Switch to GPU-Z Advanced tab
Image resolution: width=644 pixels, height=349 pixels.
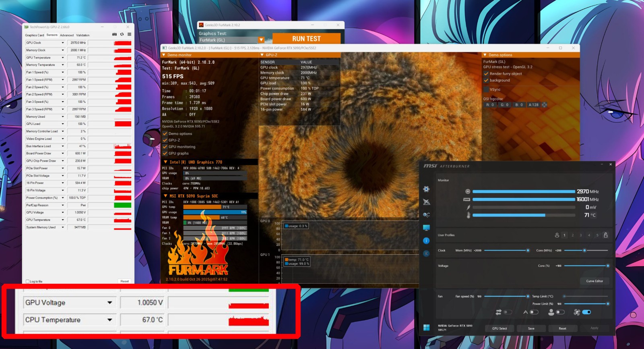(x=67, y=35)
